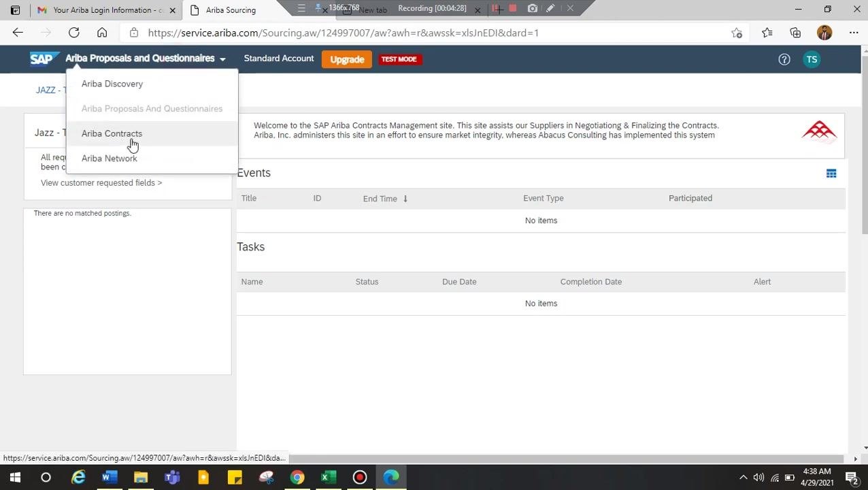868x490 pixels.
Task: Open the Windows Start menu
Action: (15, 477)
